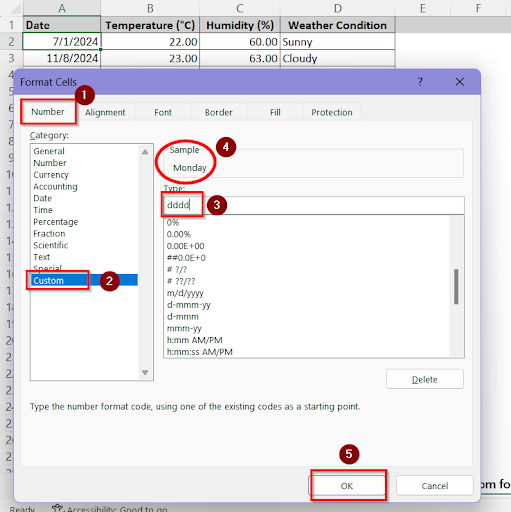Viewport: 511px width, 512px height.
Task: Switch to the Font tab
Action: coord(163,112)
